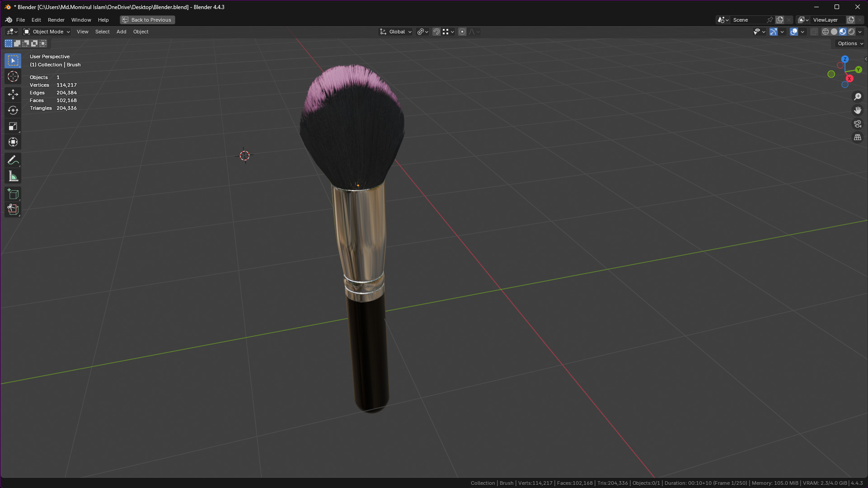Click the pan view hand icon
The image size is (868, 488).
tap(857, 110)
